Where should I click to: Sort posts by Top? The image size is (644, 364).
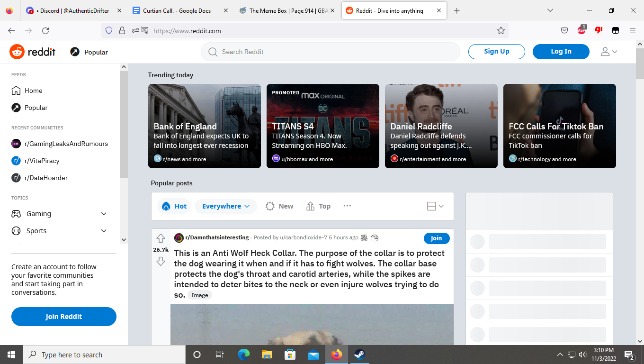point(319,206)
